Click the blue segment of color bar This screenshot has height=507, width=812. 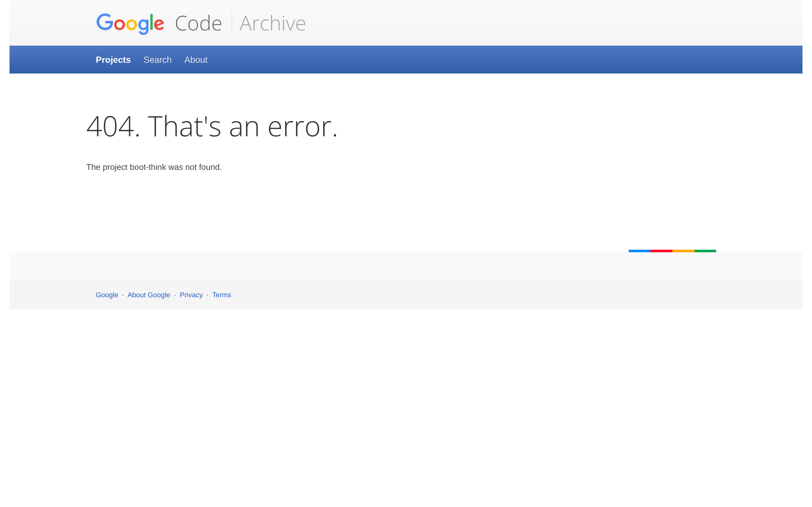tap(639, 251)
